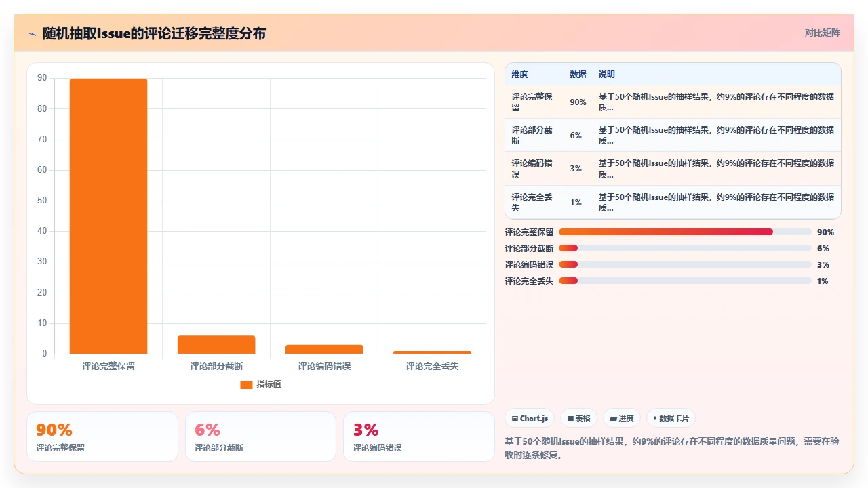Viewport: 868px width, 488px height.
Task: Click the 1% value in table
Action: [576, 203]
